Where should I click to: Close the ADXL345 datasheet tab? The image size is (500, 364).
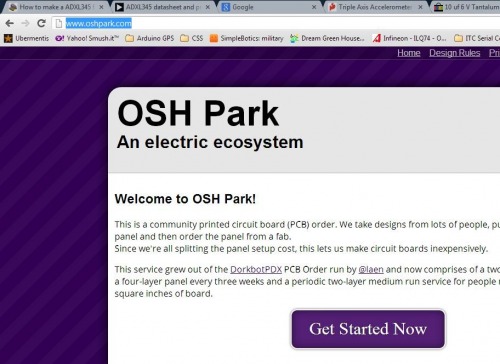coord(208,7)
